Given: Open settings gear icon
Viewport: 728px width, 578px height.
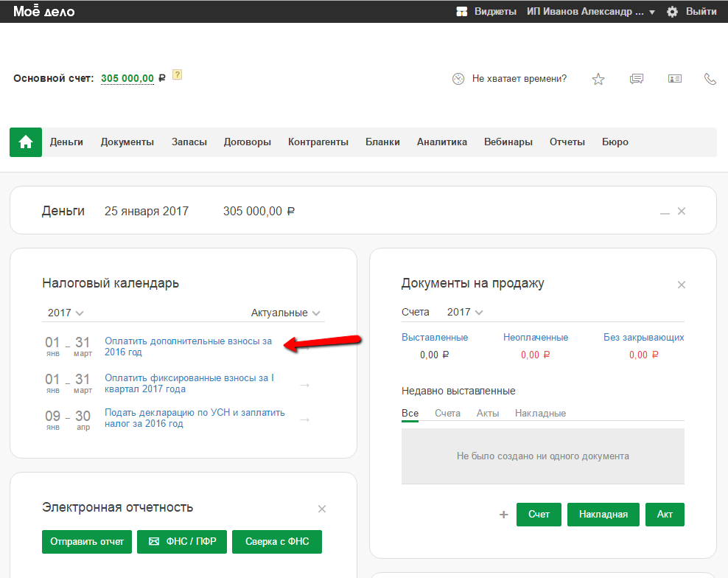Looking at the screenshot, I should [x=672, y=12].
